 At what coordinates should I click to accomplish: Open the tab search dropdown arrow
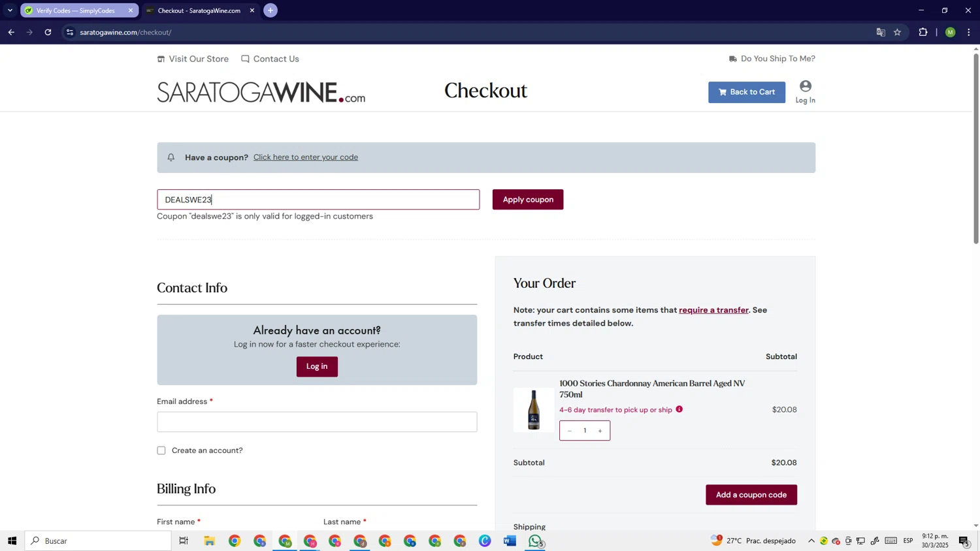pos(10,10)
